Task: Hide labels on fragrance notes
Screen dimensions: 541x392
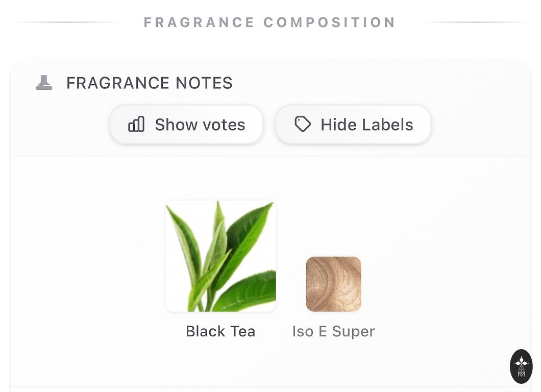Action: pos(353,125)
